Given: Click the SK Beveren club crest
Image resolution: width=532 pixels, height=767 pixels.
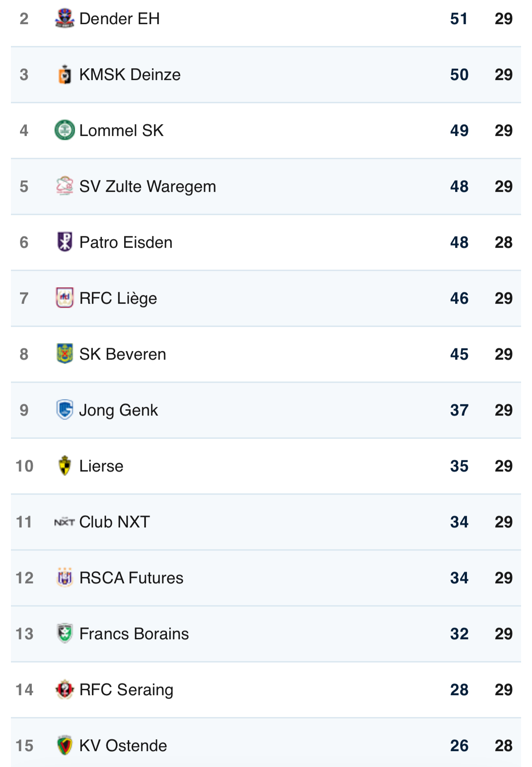Looking at the screenshot, I should click(x=65, y=354).
